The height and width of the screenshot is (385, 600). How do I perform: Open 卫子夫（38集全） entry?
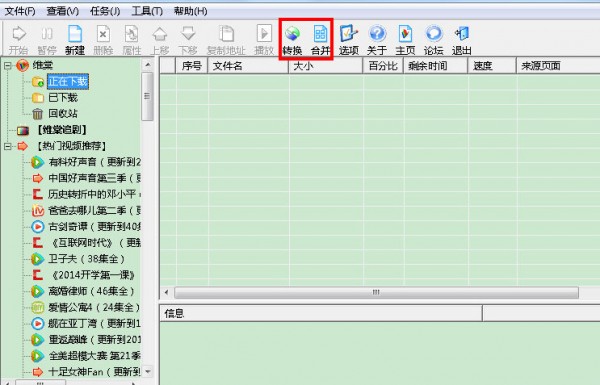86,259
